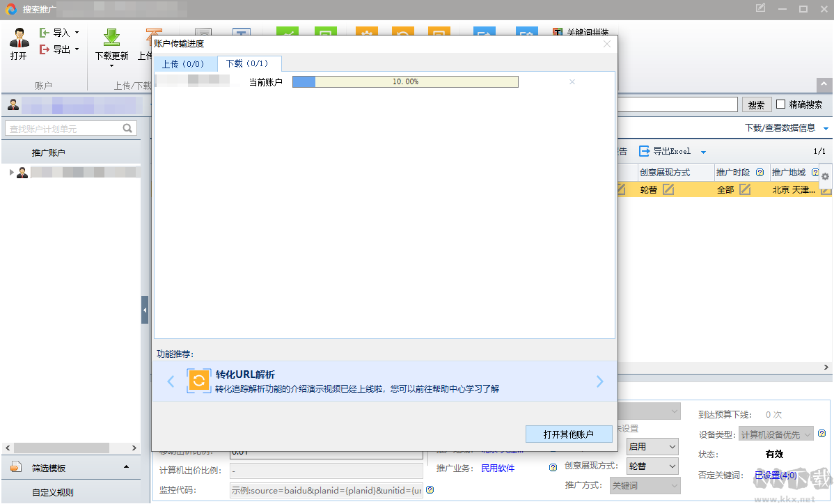Open negative keywords via 已设置(4;0) link
Viewport: 834px width, 504px height.
pyautogui.click(x=776, y=475)
